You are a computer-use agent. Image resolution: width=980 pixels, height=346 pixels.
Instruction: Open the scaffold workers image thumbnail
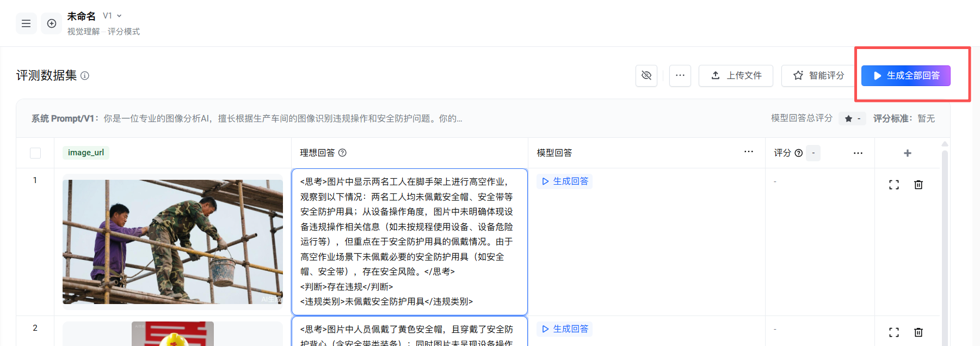point(172,242)
